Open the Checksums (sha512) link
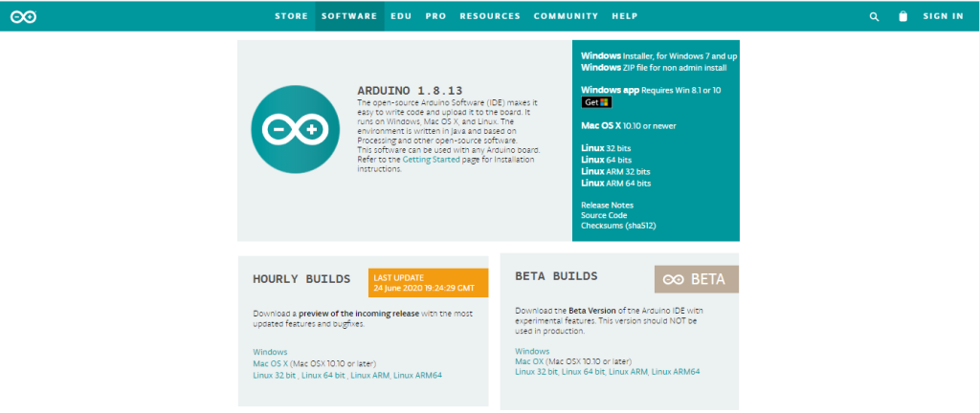The height and width of the screenshot is (413, 980). coord(618,226)
